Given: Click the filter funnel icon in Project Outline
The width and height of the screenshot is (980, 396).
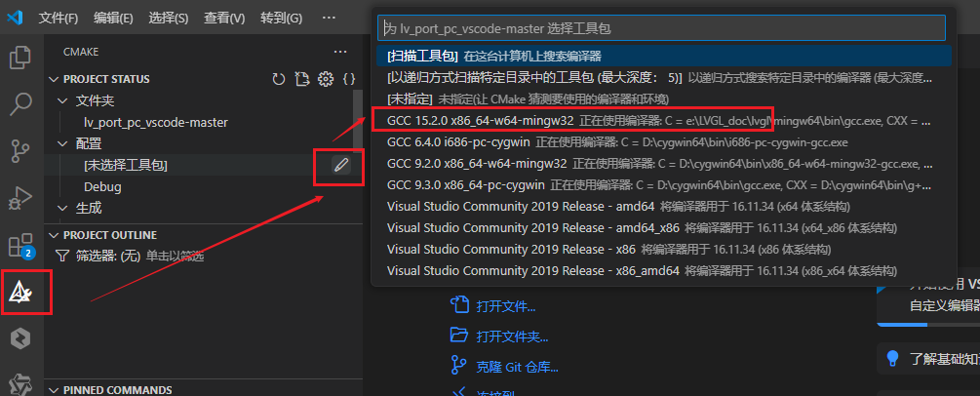Looking at the screenshot, I should click(62, 256).
